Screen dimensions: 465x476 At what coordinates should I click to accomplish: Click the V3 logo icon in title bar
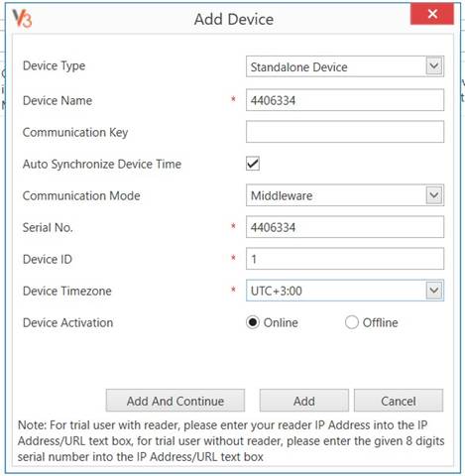(22, 18)
